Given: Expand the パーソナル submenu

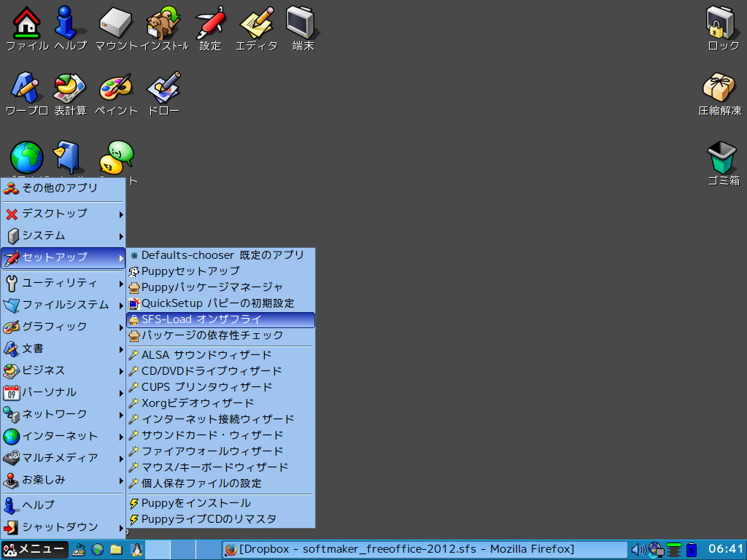Looking at the screenshot, I should click(63, 393).
